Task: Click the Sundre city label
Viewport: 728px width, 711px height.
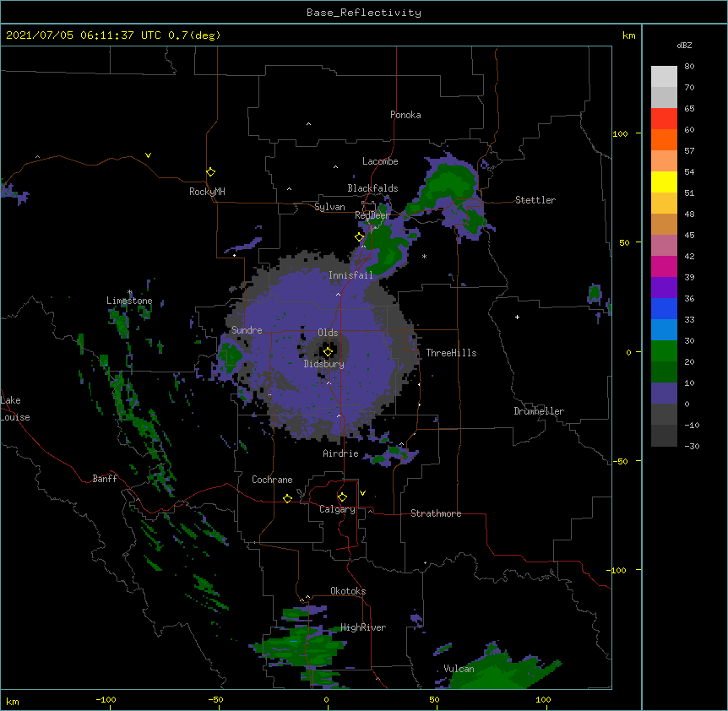Action: [x=247, y=330]
